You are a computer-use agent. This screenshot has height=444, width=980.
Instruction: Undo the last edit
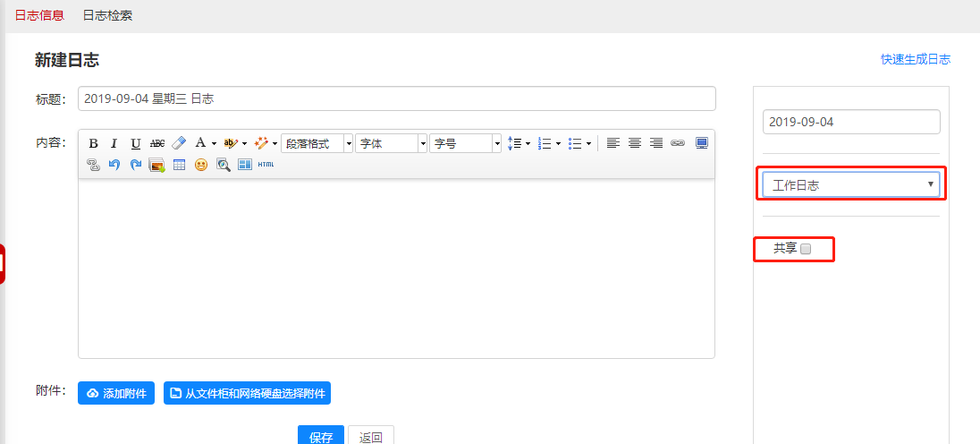pos(114,165)
